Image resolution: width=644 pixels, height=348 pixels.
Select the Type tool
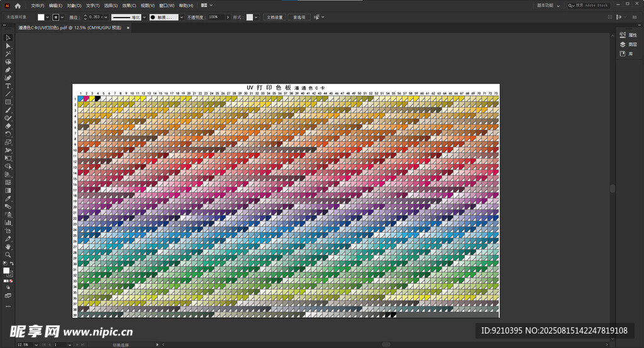point(8,86)
